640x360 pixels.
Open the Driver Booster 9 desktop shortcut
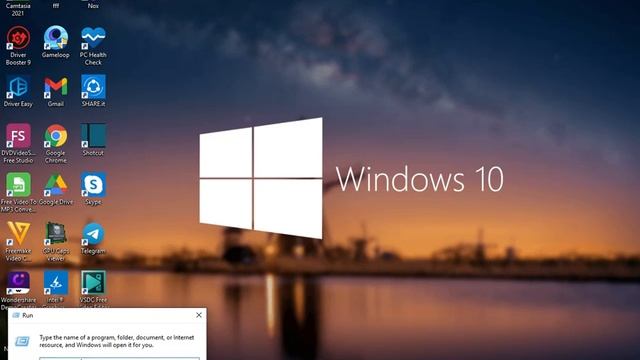(x=18, y=45)
